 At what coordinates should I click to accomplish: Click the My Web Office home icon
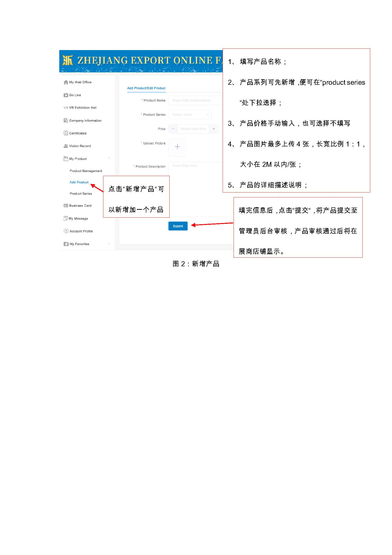click(66, 82)
